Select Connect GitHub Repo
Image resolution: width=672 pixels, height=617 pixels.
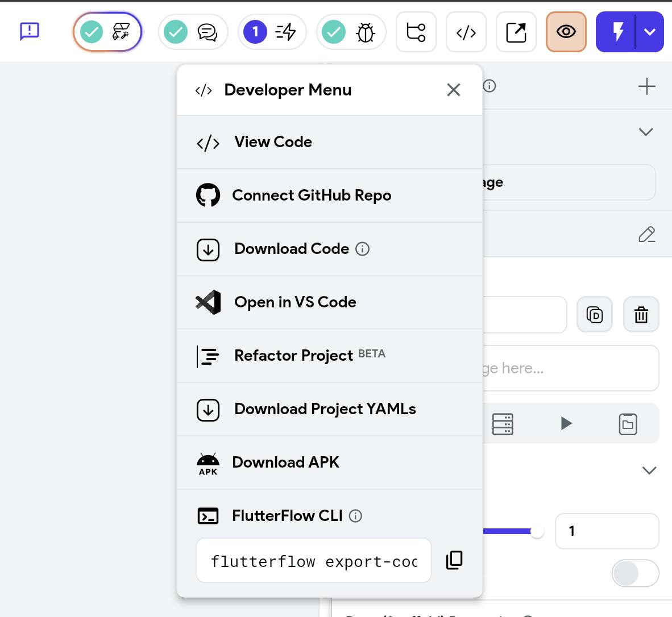coord(330,195)
